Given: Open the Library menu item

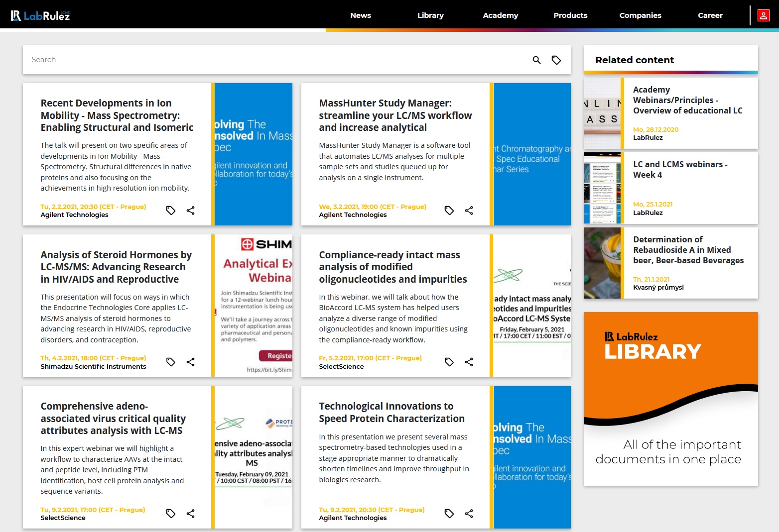Looking at the screenshot, I should point(430,15).
